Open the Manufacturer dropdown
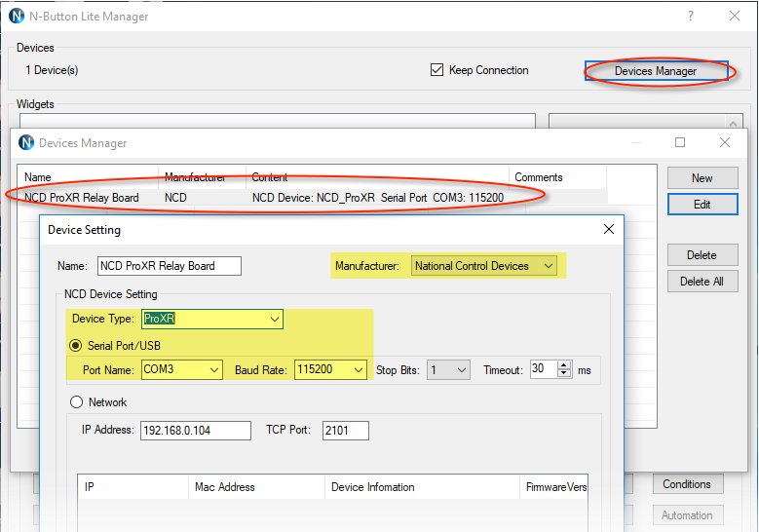The width and height of the screenshot is (759, 532). click(x=483, y=266)
